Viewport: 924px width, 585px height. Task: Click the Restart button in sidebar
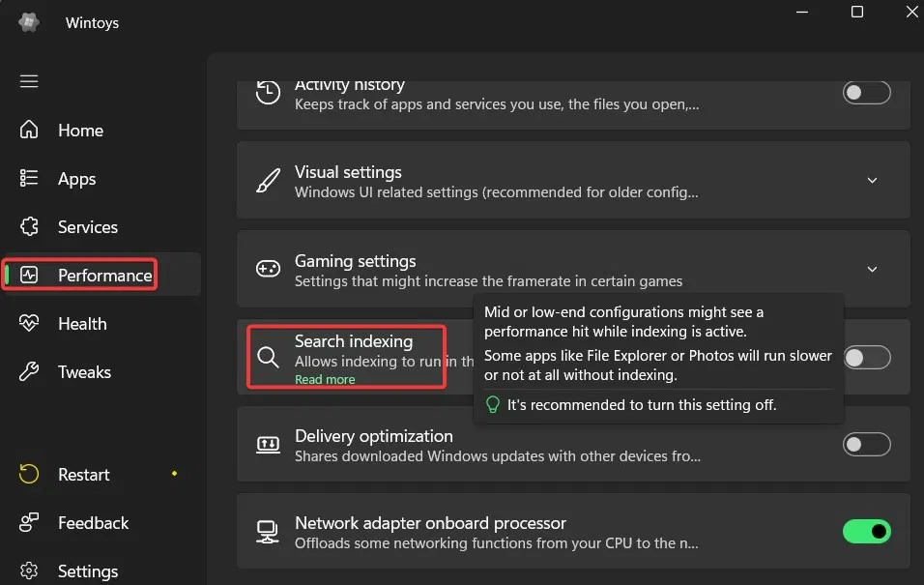pos(83,475)
